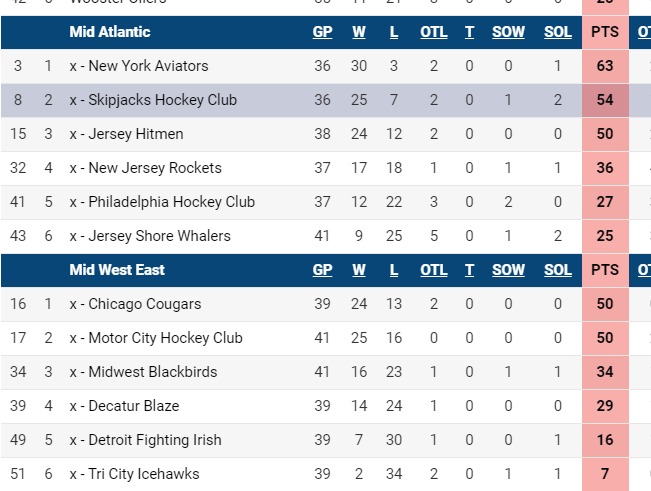Sort Mid Atlantic by SOW column header
The image size is (651, 491).
pyautogui.click(x=508, y=32)
